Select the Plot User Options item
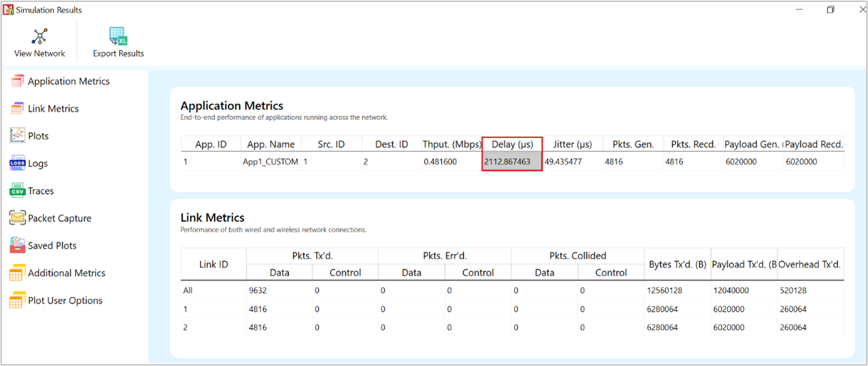 point(65,300)
